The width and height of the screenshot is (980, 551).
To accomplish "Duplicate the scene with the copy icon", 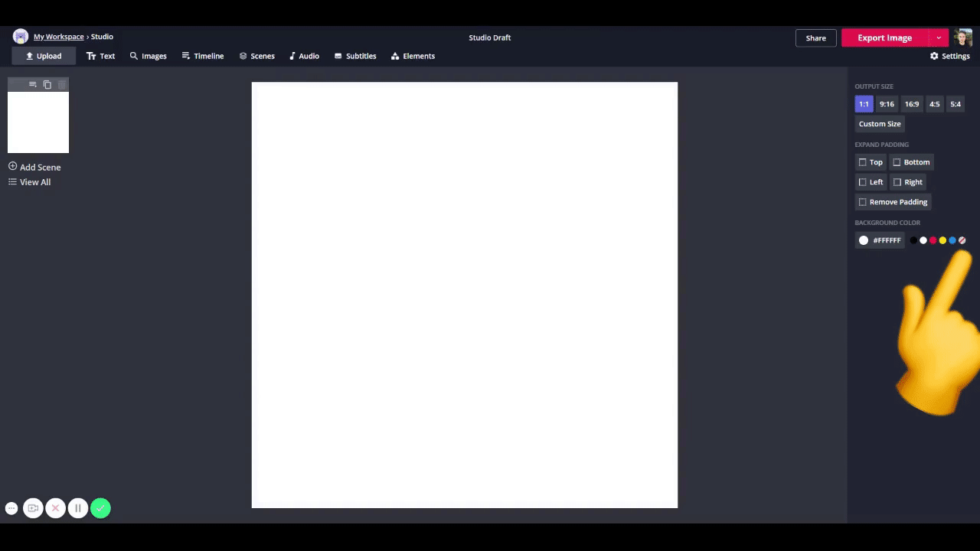I will (x=47, y=84).
